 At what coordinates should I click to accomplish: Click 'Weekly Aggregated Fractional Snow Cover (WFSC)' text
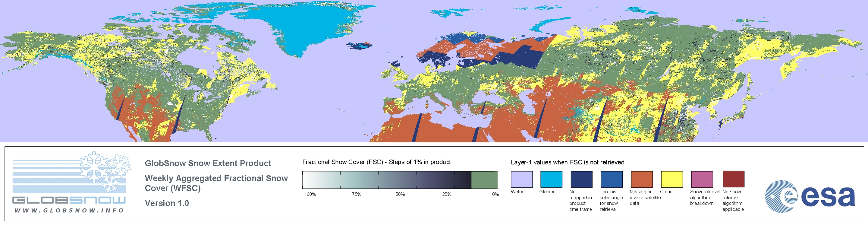216,183
